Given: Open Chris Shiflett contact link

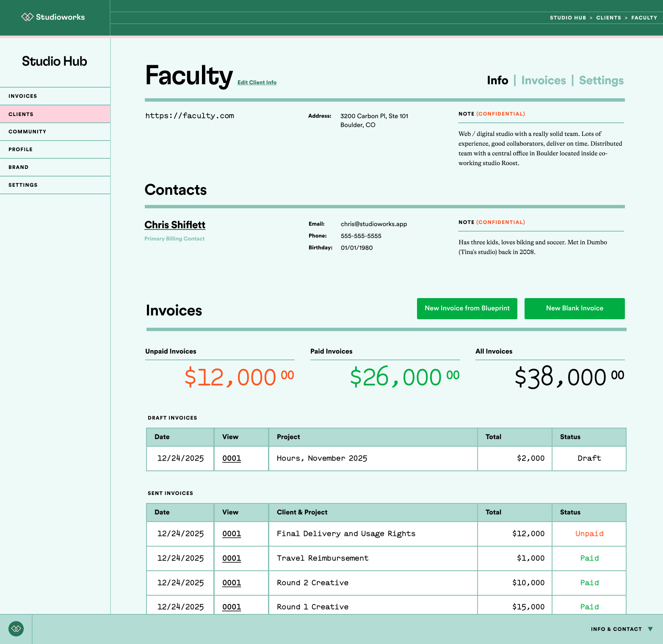Looking at the screenshot, I should 175,225.
